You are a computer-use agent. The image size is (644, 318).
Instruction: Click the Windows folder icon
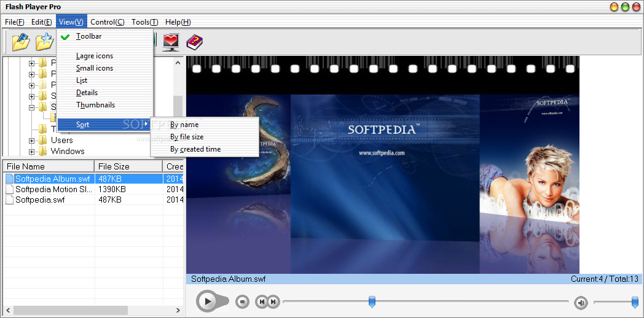click(x=43, y=152)
